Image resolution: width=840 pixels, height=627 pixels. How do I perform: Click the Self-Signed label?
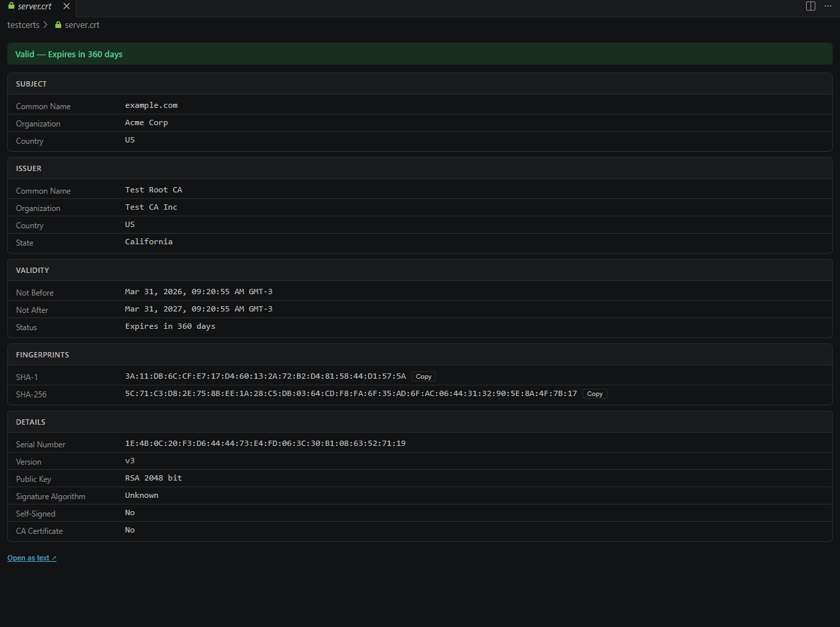click(36, 514)
